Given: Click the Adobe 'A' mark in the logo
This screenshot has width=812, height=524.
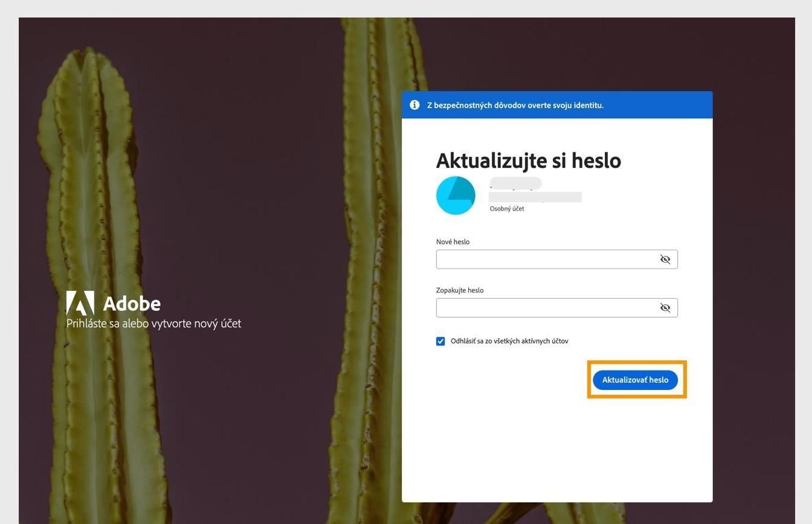Looking at the screenshot, I should pos(81,303).
